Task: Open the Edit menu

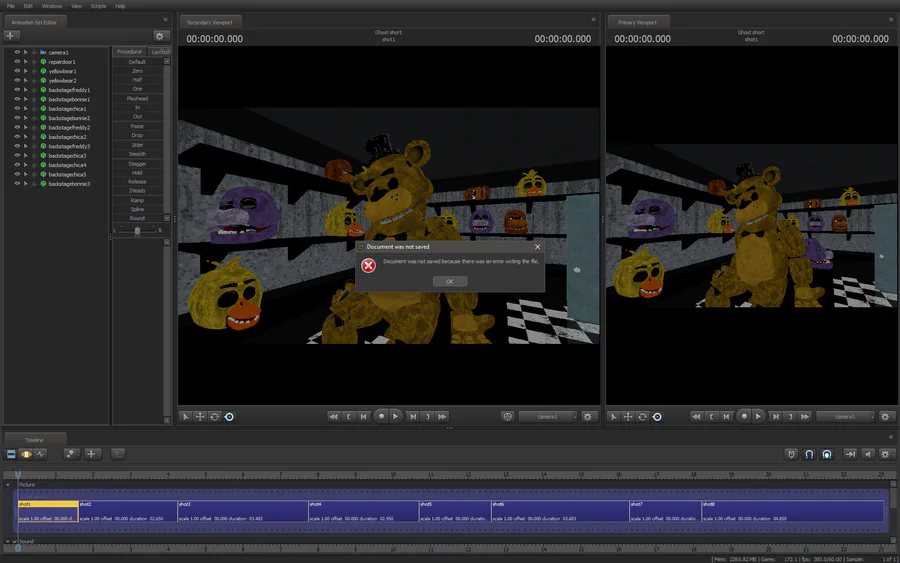Action: 28,6
